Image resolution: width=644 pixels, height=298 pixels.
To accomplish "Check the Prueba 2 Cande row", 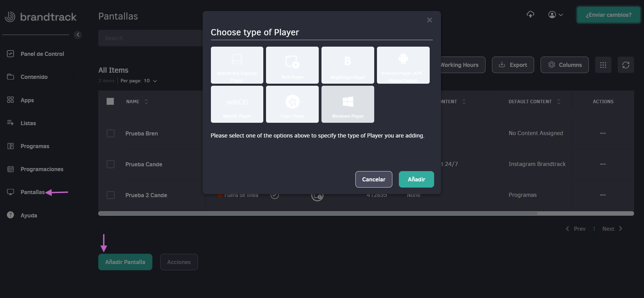I will (x=111, y=195).
